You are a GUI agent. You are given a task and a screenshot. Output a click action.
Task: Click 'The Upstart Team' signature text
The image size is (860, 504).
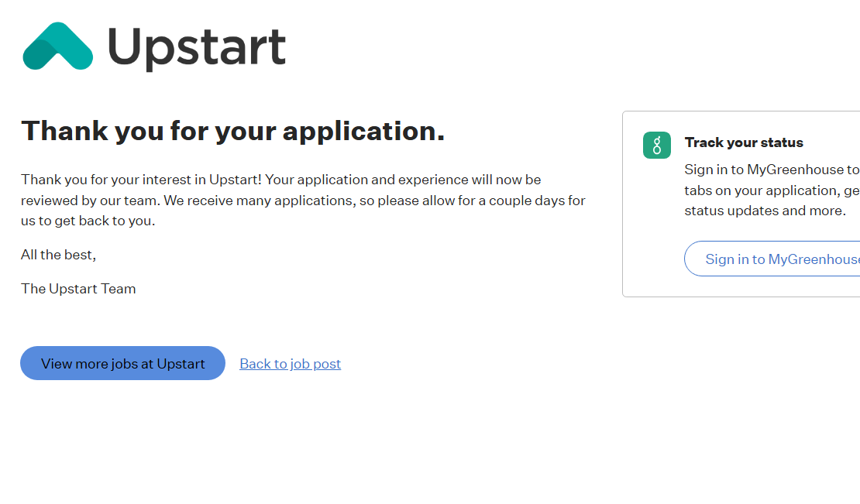(78, 289)
